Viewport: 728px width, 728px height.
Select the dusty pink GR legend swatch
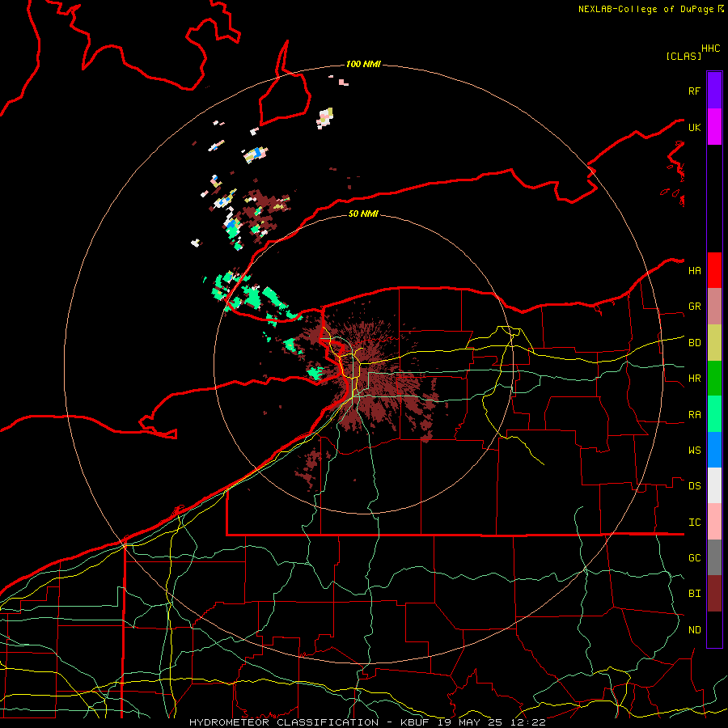pos(714,307)
